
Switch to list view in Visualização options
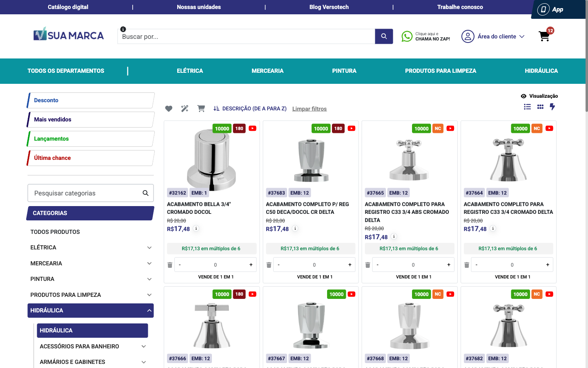(527, 107)
